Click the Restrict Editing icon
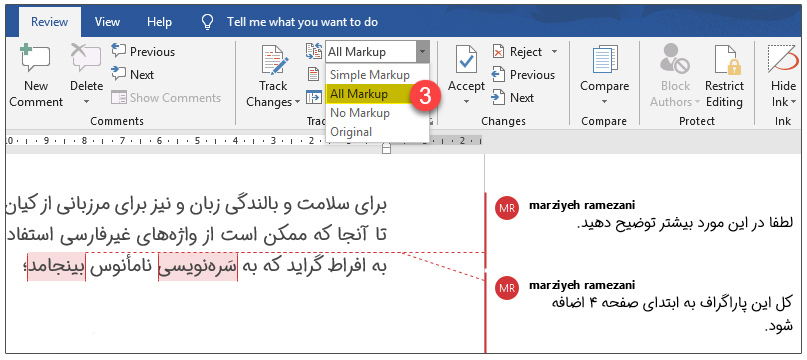Image resolution: width=807 pixels, height=360 pixels. coord(726,60)
